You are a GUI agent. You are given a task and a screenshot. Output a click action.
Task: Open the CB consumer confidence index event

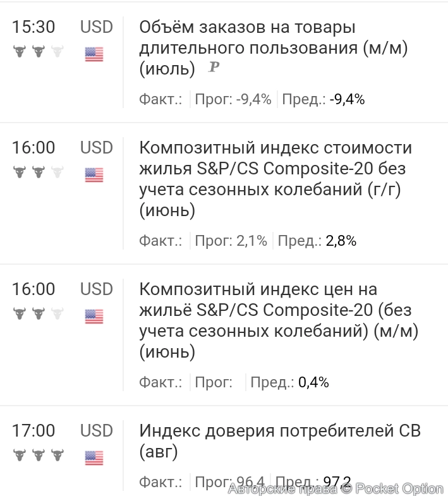click(279, 441)
